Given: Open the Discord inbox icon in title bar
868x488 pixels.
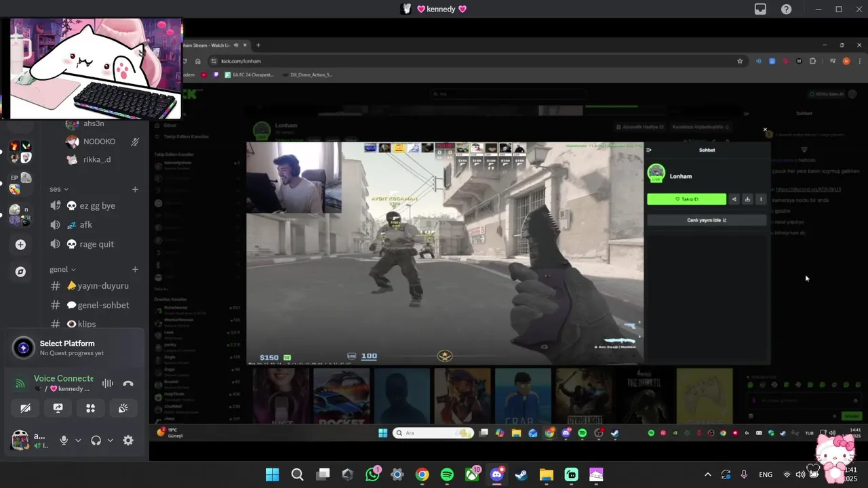Looking at the screenshot, I should (760, 9).
